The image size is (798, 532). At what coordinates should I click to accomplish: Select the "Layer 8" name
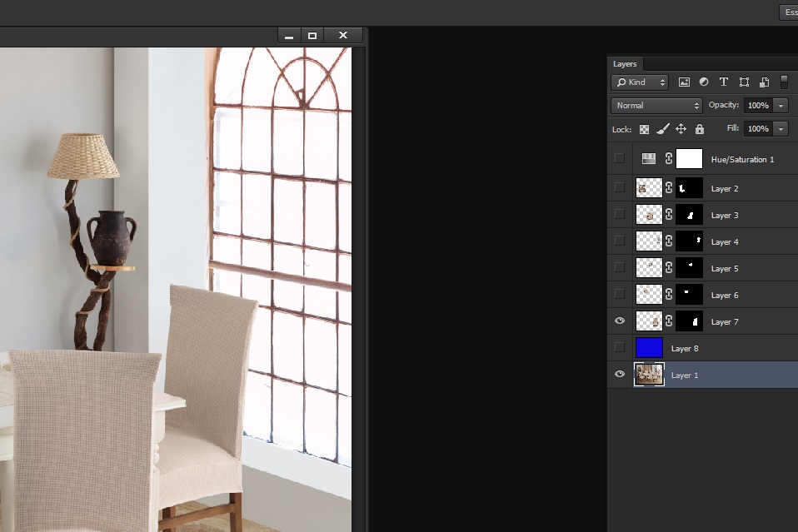click(x=685, y=348)
